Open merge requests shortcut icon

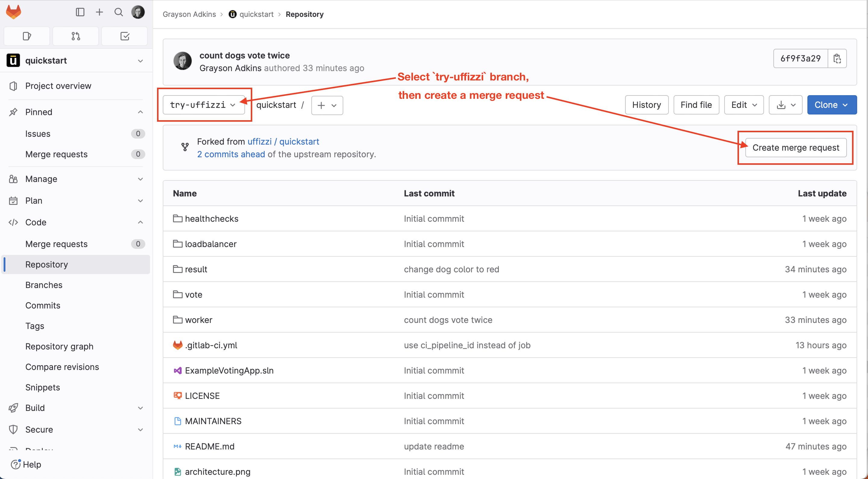(x=75, y=36)
